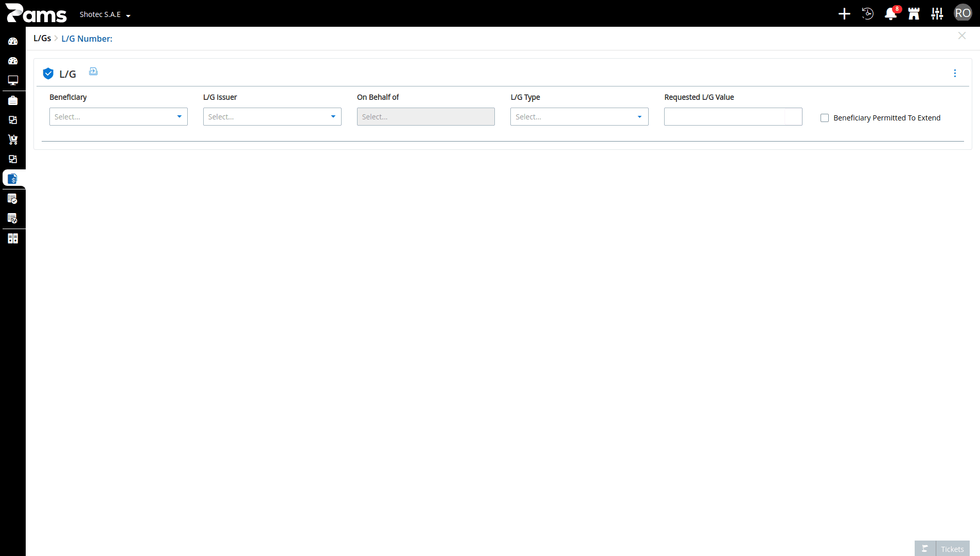Open the report with pulse sidebar icon
This screenshot has height=556, width=980.
[x=13, y=218]
